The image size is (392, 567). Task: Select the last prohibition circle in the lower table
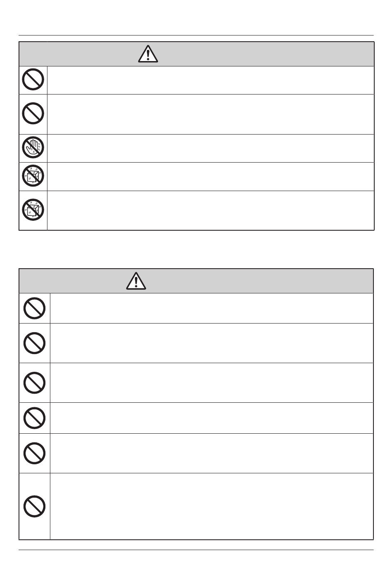click(35, 506)
